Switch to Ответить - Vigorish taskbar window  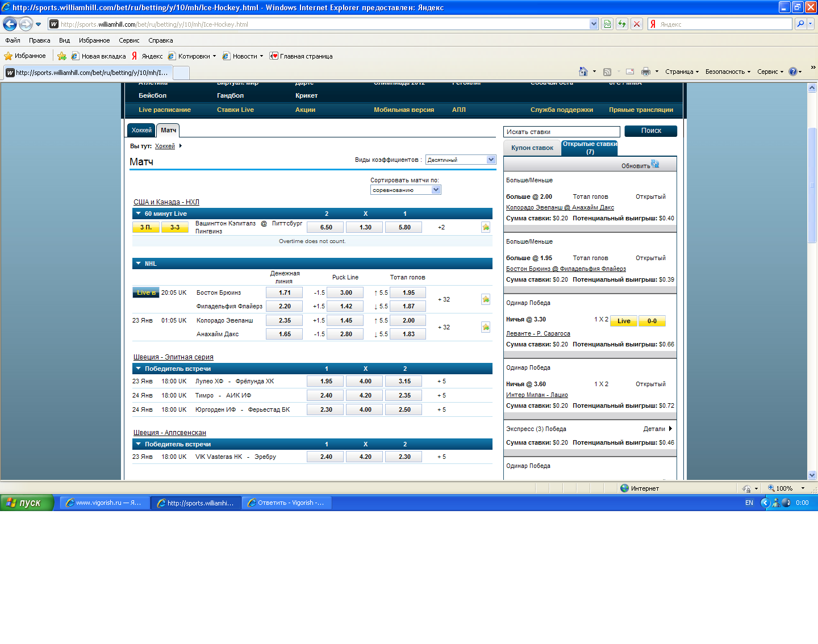coord(287,503)
